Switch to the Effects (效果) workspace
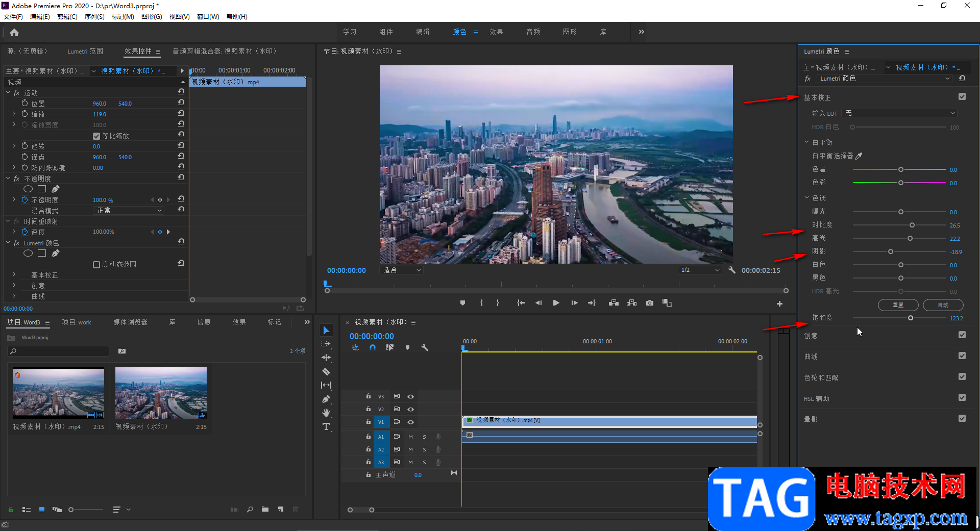Image resolution: width=980 pixels, height=531 pixels. pos(496,32)
